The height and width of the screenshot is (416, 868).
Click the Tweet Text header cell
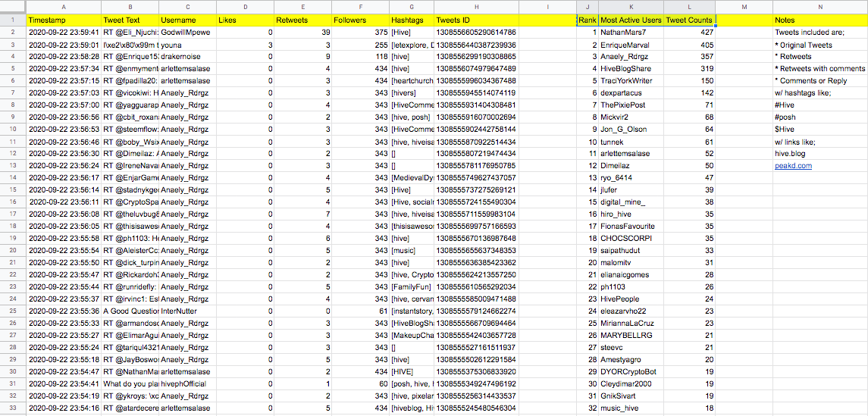[x=130, y=20]
